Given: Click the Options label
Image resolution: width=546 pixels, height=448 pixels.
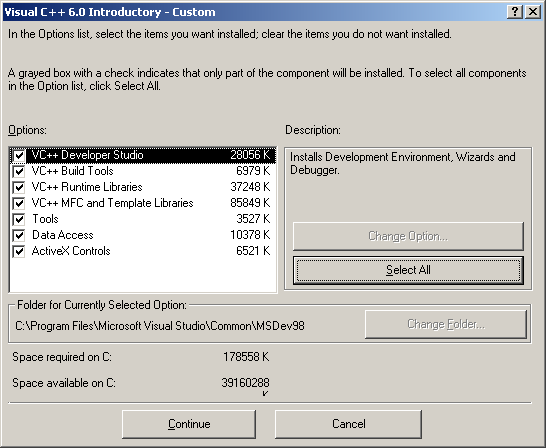Looking at the screenshot, I should [27, 130].
